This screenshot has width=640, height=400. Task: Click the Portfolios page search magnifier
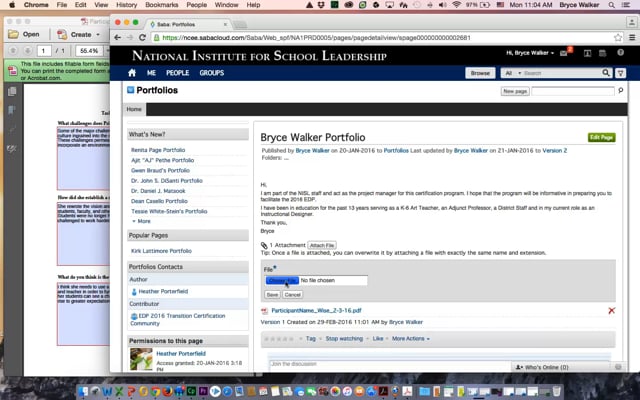click(620, 91)
